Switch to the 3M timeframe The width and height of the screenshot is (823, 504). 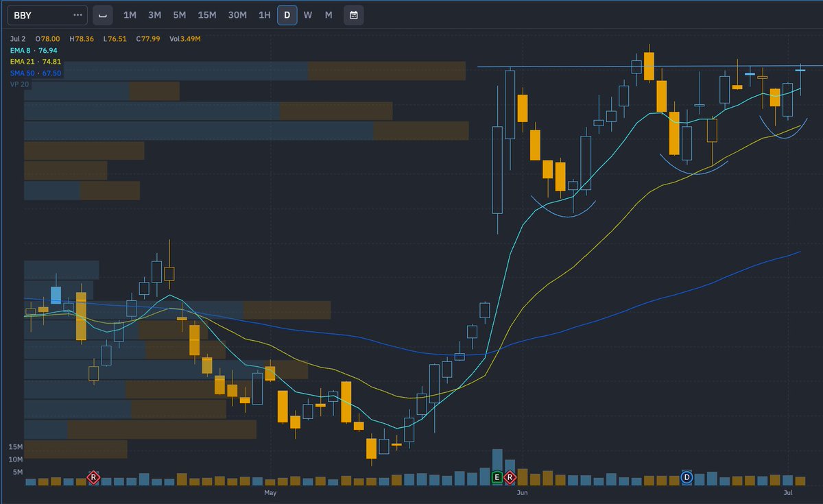point(155,15)
